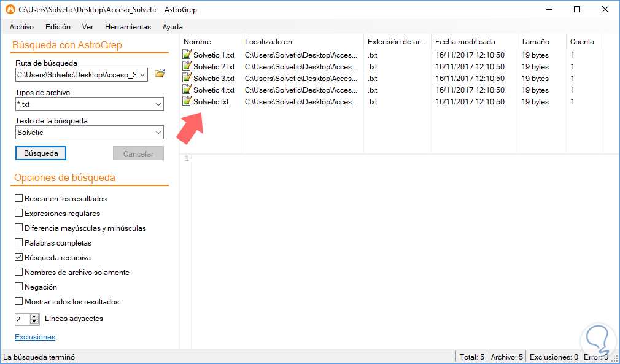Screen dimensions: 620x364
Task: Select the file icon of Solvetic.txt
Action: tap(187, 101)
